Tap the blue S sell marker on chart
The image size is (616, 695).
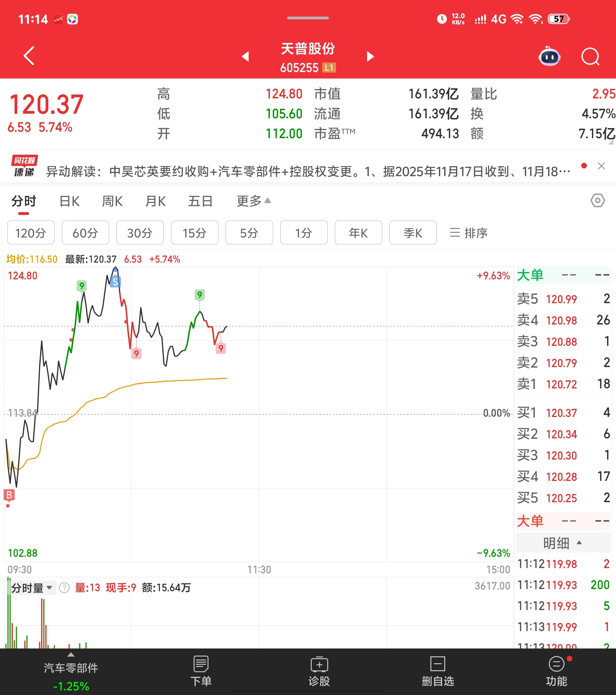point(115,282)
